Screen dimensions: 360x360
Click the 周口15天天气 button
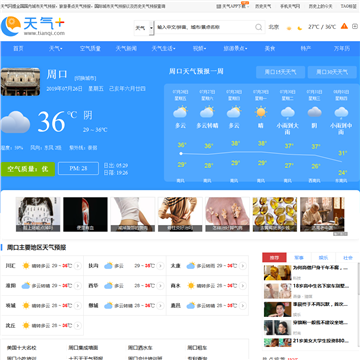(x=280, y=72)
